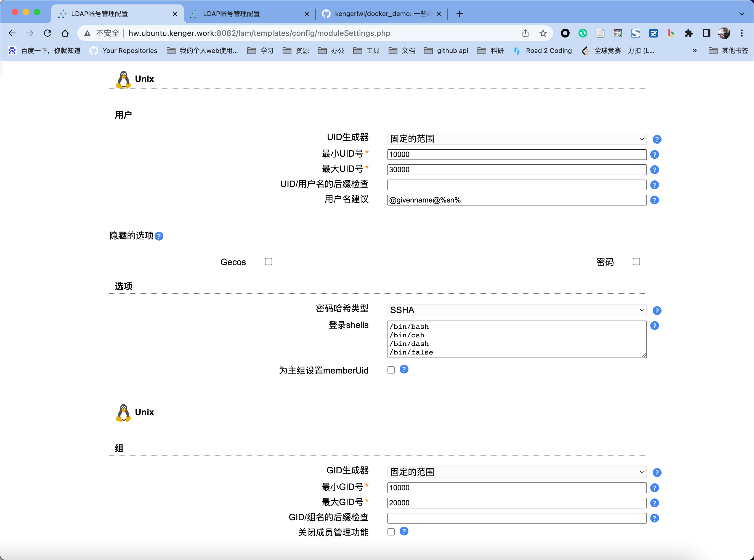This screenshot has height=560, width=754.
Task: Toggle the Gecos hidden option checkbox
Action: [x=268, y=262]
